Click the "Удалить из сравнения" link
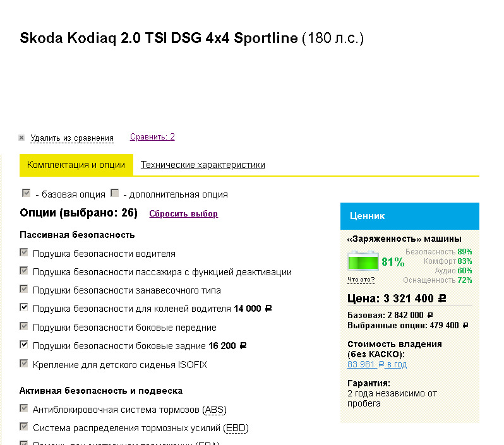Image resolution: width=504 pixels, height=445 pixels. tap(72, 138)
